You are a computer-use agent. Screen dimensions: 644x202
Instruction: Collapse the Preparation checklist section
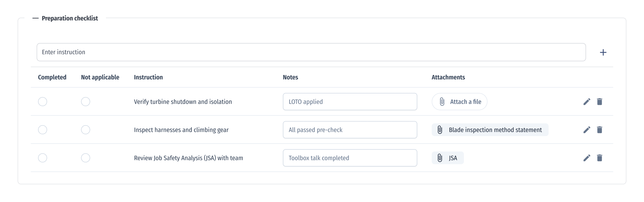tap(36, 18)
